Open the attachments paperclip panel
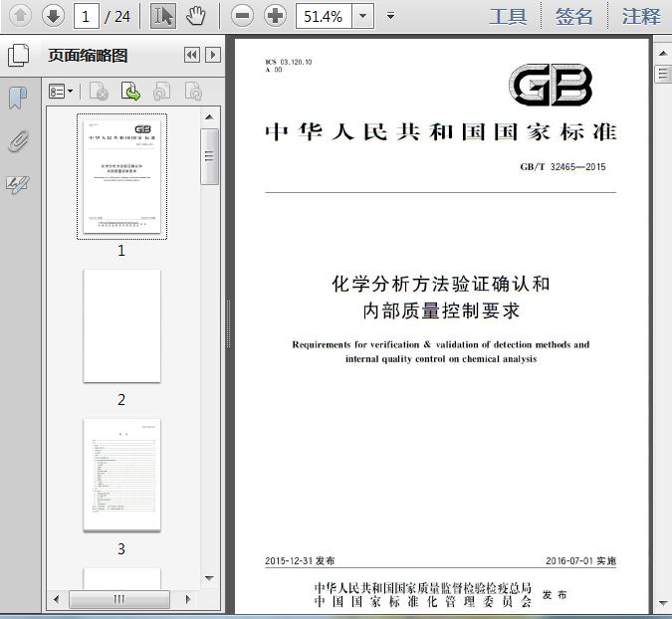 coord(18,141)
